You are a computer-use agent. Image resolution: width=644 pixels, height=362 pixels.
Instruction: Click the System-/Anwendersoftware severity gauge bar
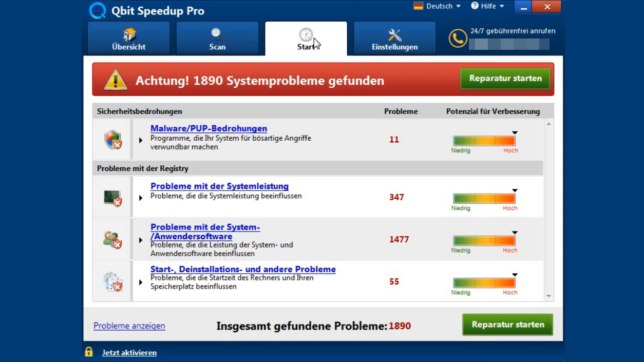coord(484,240)
